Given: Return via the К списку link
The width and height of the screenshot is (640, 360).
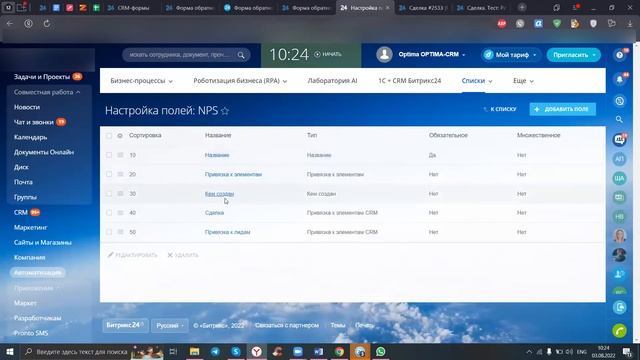Looking at the screenshot, I should click(500, 109).
